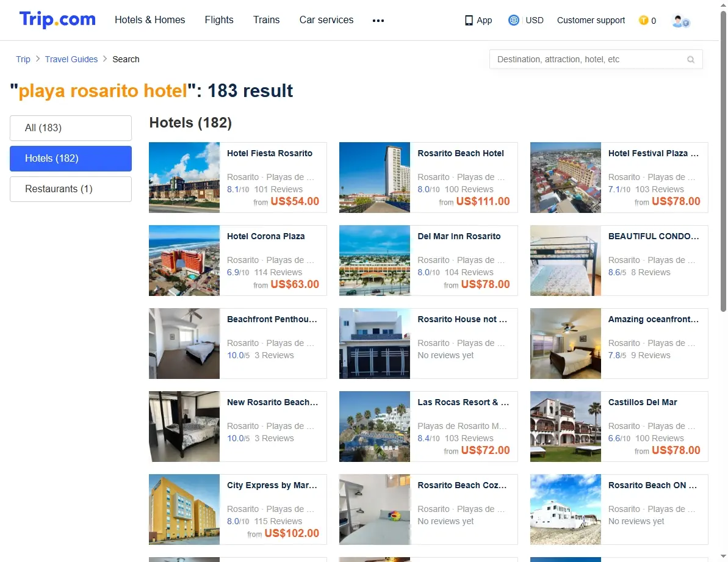The image size is (728, 562).
Task: Click the globe language icon
Action: click(x=513, y=20)
